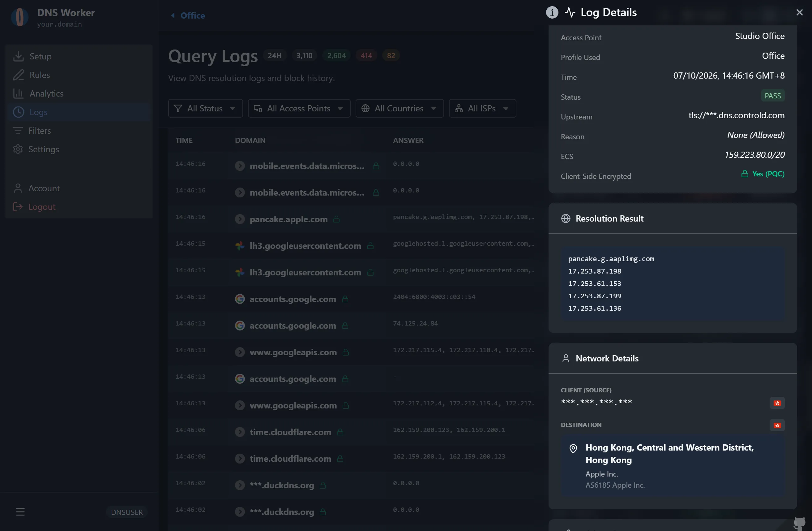This screenshot has width=812, height=531.
Task: Click the Yes (PQC) encrypted indicator
Action: (x=763, y=174)
